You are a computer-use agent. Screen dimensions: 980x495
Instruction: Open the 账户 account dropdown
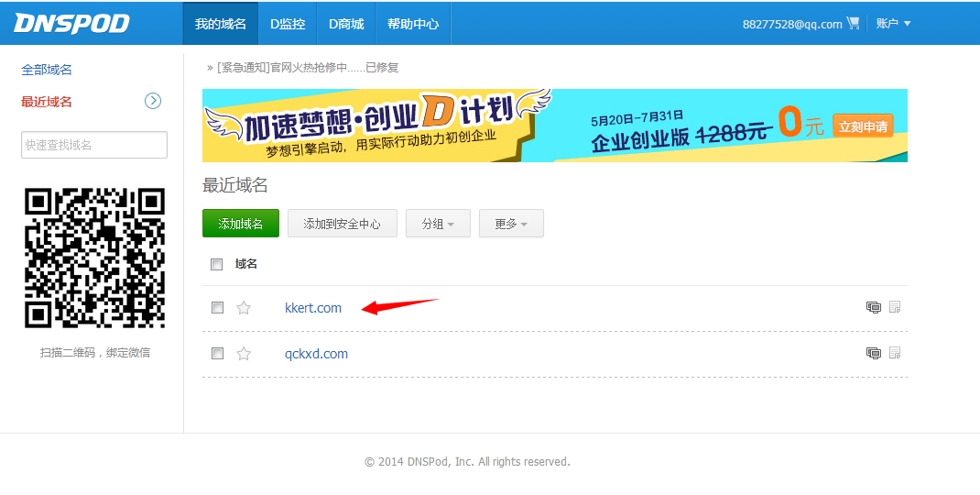coord(893,23)
